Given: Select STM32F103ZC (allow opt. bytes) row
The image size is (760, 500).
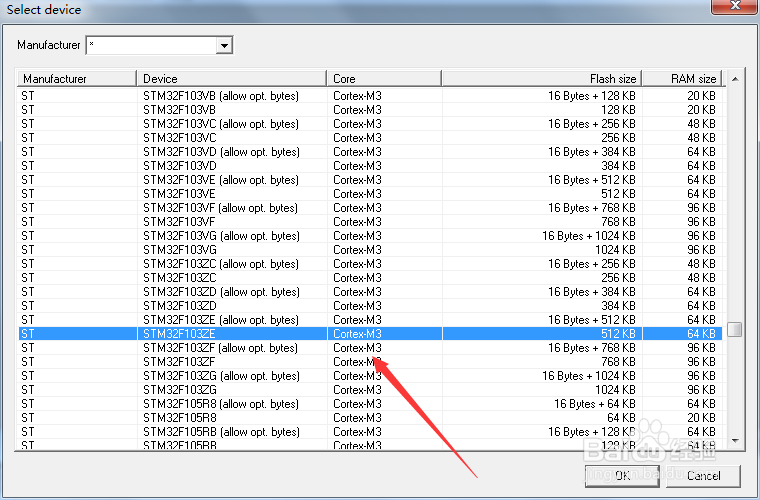Looking at the screenshot, I should coord(370,264).
